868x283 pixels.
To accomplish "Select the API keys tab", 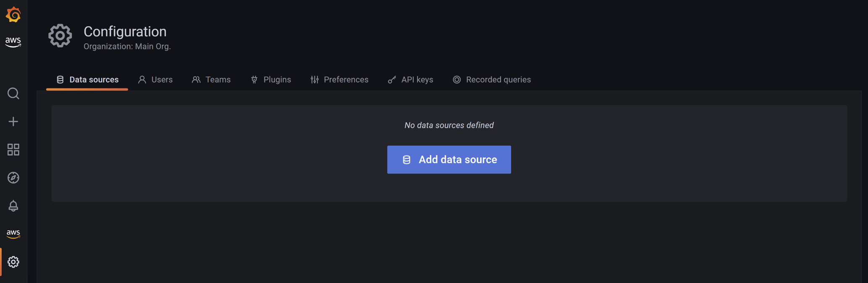I will (x=410, y=80).
